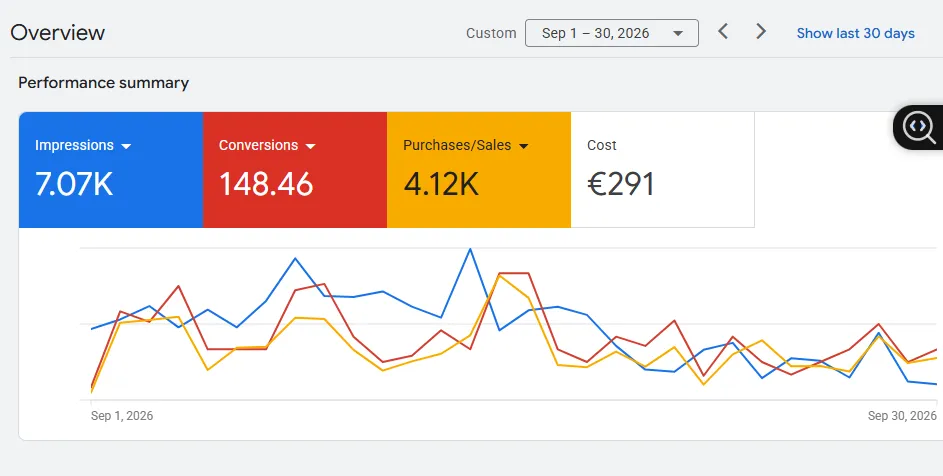943x476 pixels.
Task: Click Show last 30 days link
Action: [x=855, y=33]
